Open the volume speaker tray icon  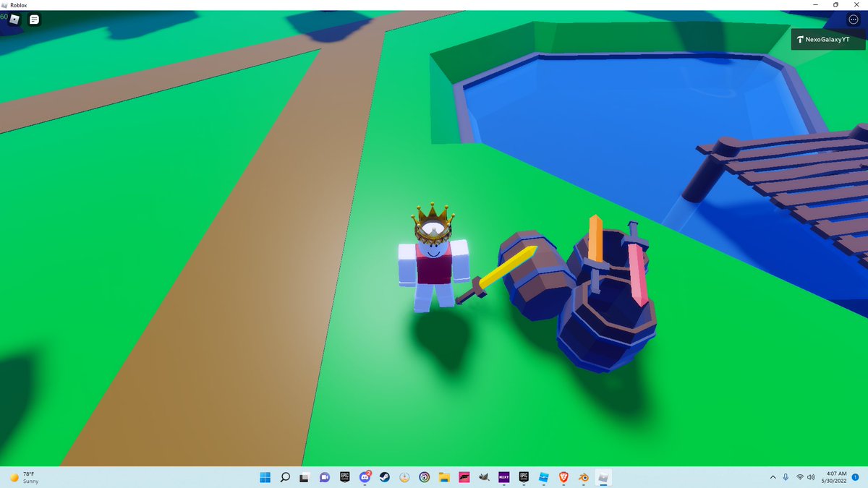point(811,477)
